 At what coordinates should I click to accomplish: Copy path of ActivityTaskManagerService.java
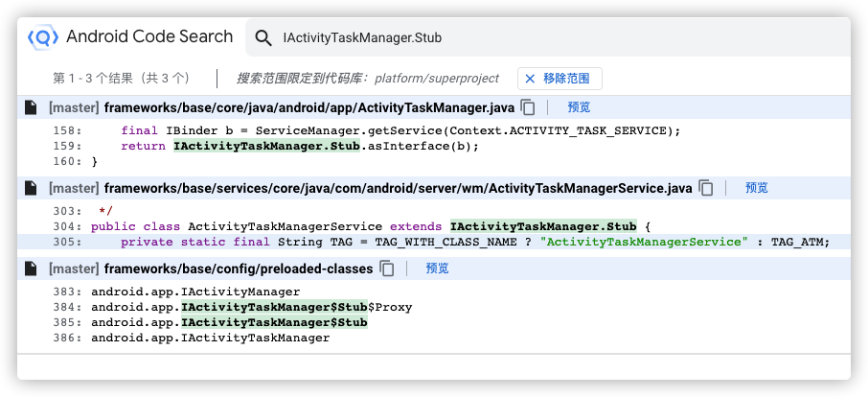click(706, 188)
